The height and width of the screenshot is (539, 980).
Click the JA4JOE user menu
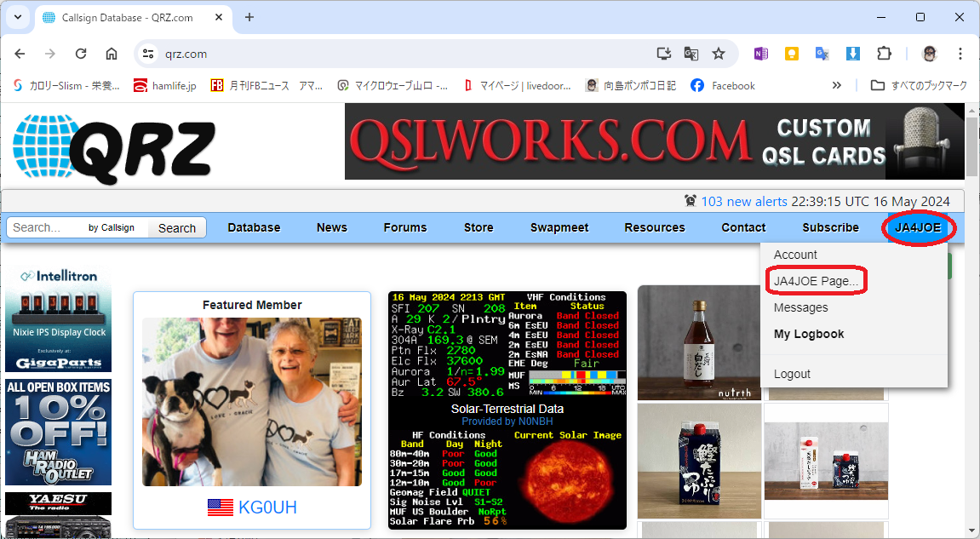click(x=918, y=227)
